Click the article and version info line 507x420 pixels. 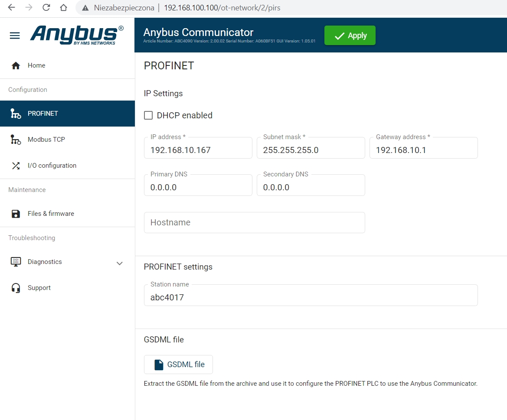click(229, 41)
